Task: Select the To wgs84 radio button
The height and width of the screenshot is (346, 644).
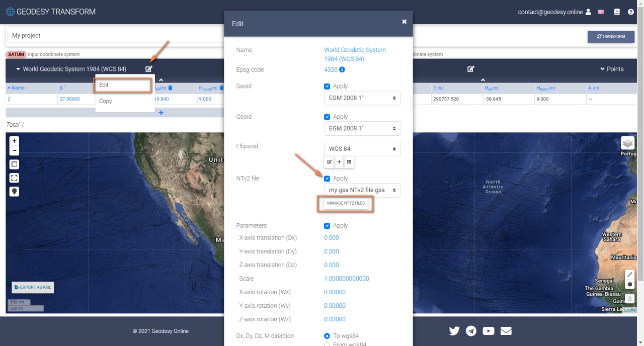Action: pyautogui.click(x=327, y=336)
